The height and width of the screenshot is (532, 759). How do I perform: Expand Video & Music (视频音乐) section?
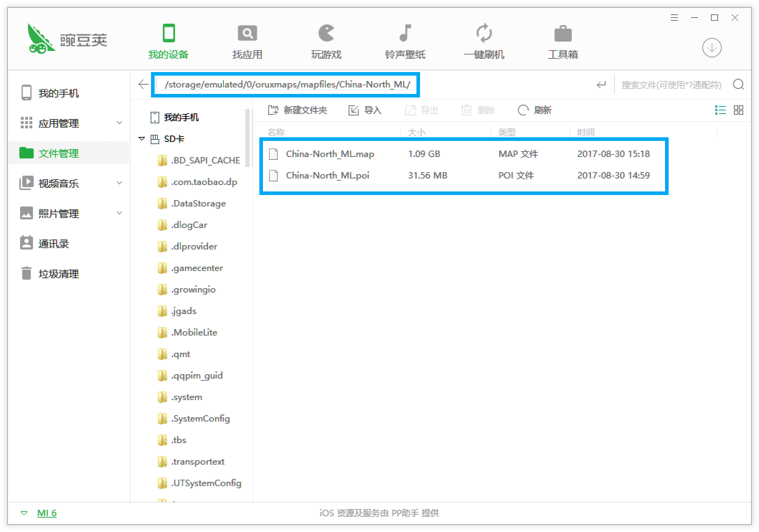pyautogui.click(x=119, y=183)
